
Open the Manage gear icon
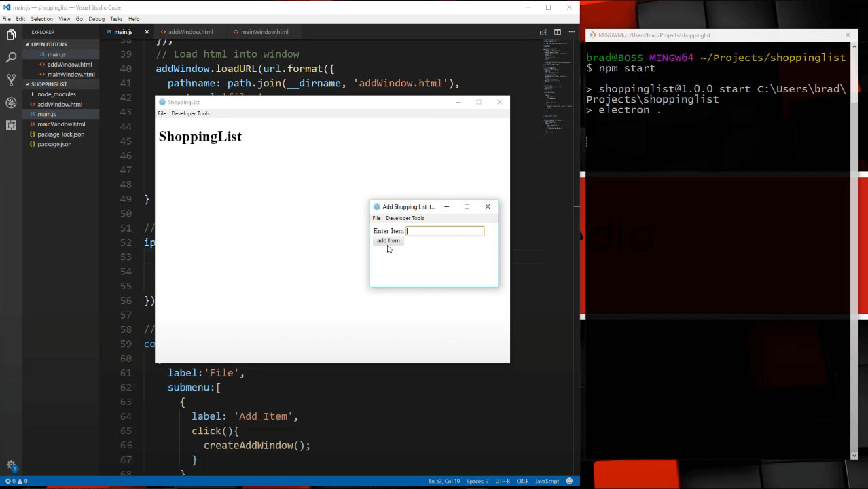tap(11, 465)
